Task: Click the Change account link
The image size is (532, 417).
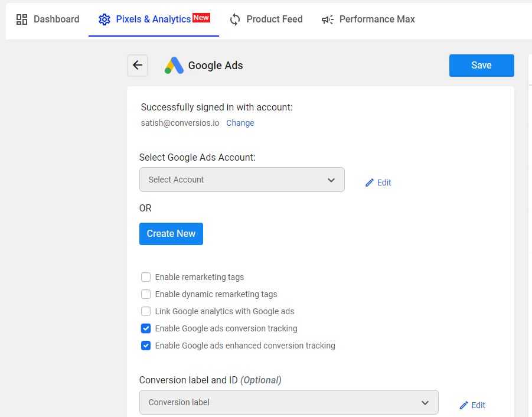Action: tap(240, 123)
